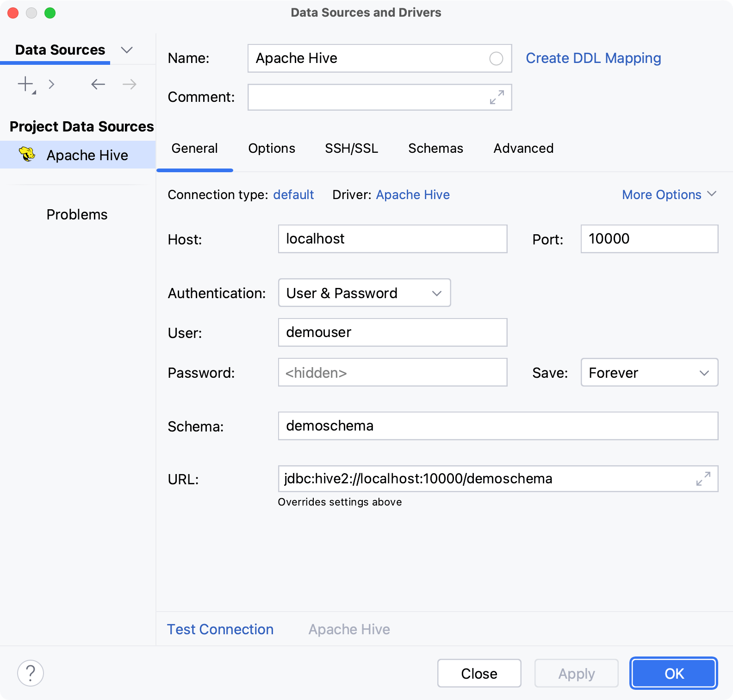This screenshot has width=733, height=700.
Task: Click the forward navigation arrow icon
Action: point(130,84)
